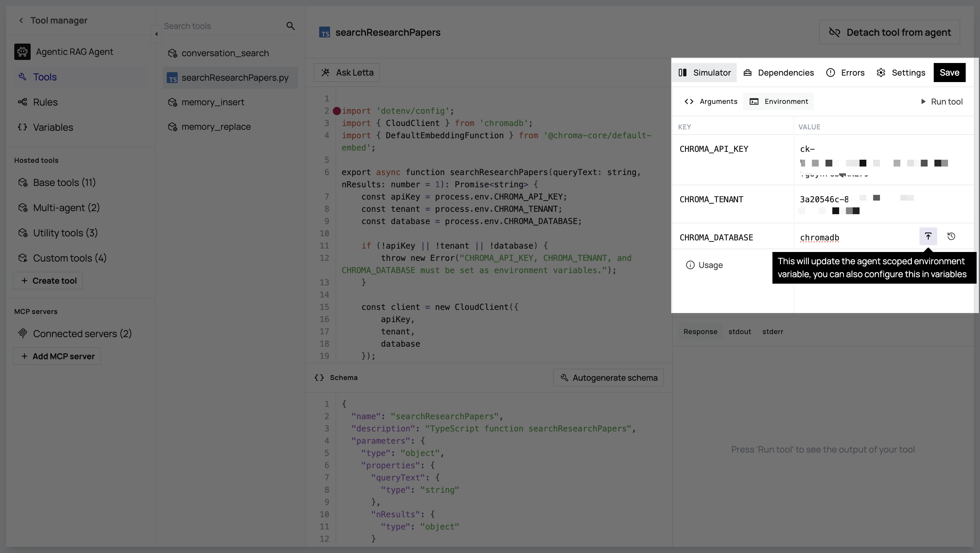Expand Custom tools (4) group
This screenshot has height=553, width=980.
pyautogui.click(x=70, y=258)
